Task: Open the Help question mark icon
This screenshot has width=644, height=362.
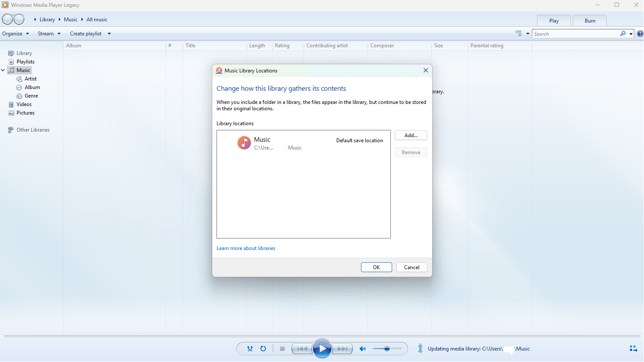Action: 640,34
